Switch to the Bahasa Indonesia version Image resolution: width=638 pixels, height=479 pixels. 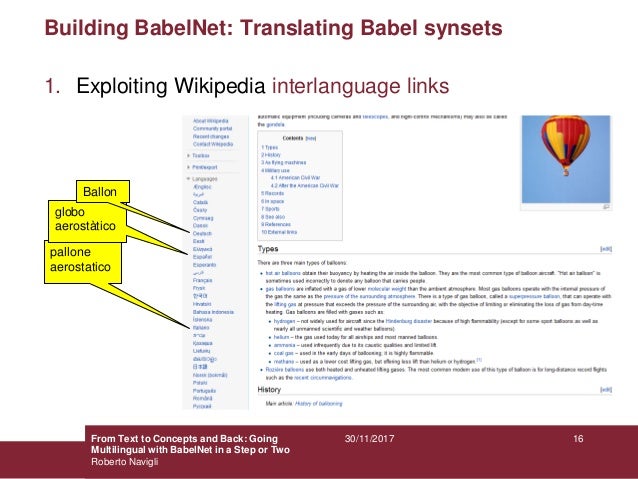(213, 312)
